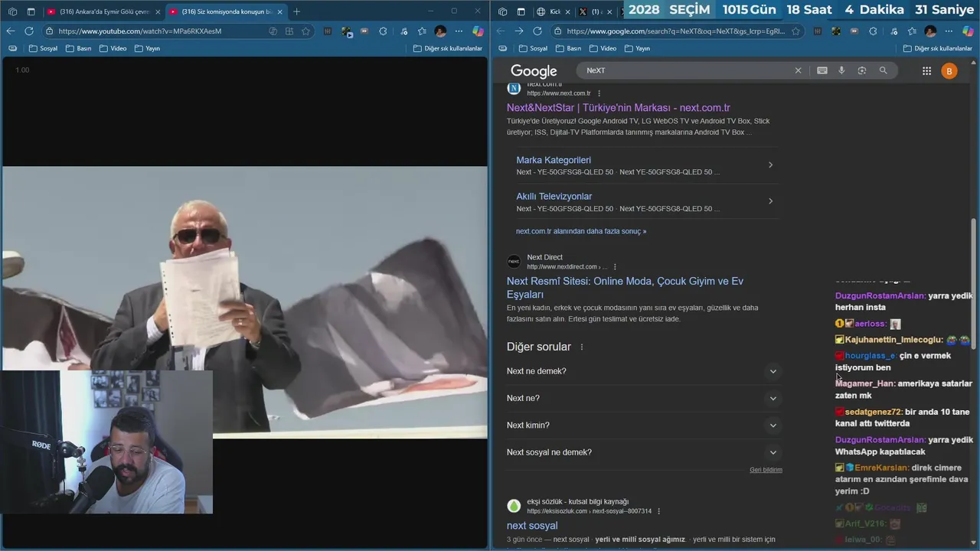Open Sosyal bookmarks folder in left window
Screen dimensions: 980x551
pos(43,48)
